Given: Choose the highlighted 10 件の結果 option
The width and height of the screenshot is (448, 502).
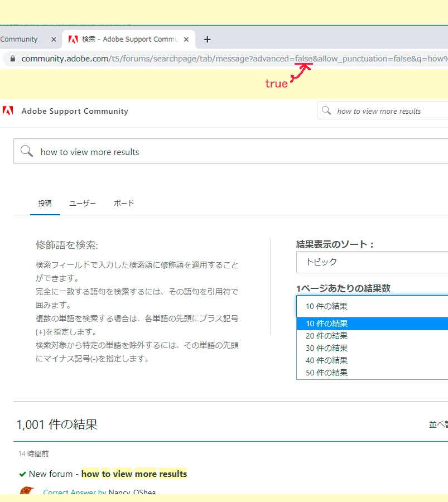Looking at the screenshot, I should 372,324.
